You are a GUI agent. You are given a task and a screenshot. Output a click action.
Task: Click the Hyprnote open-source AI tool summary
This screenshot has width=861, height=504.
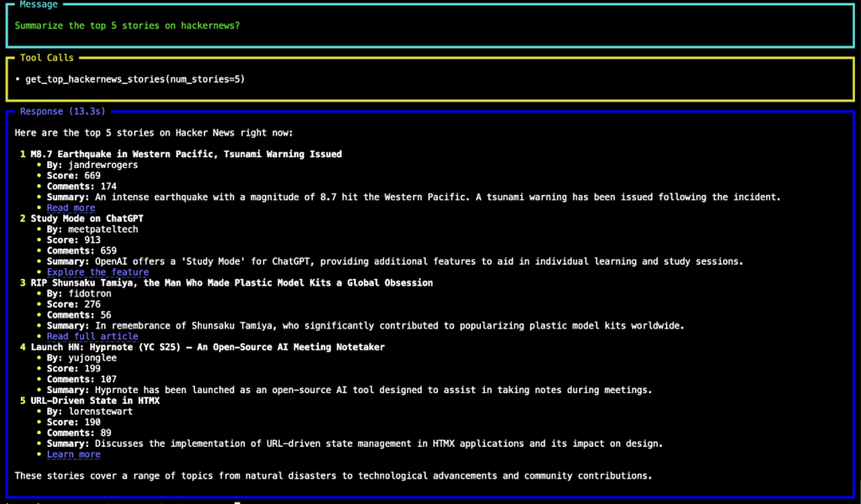point(349,390)
